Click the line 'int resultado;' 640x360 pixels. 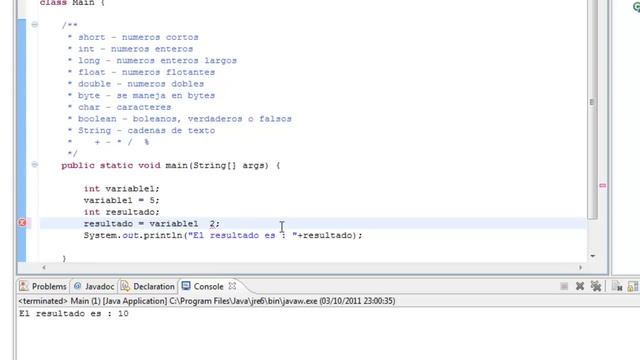coord(122,212)
